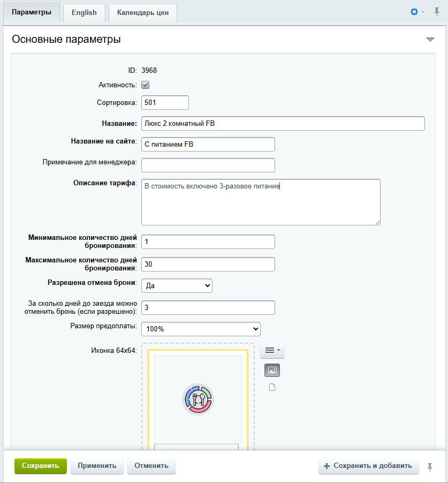Open the Размер предоплаты dropdown
Screen dimensions: 448x483
click(x=201, y=329)
